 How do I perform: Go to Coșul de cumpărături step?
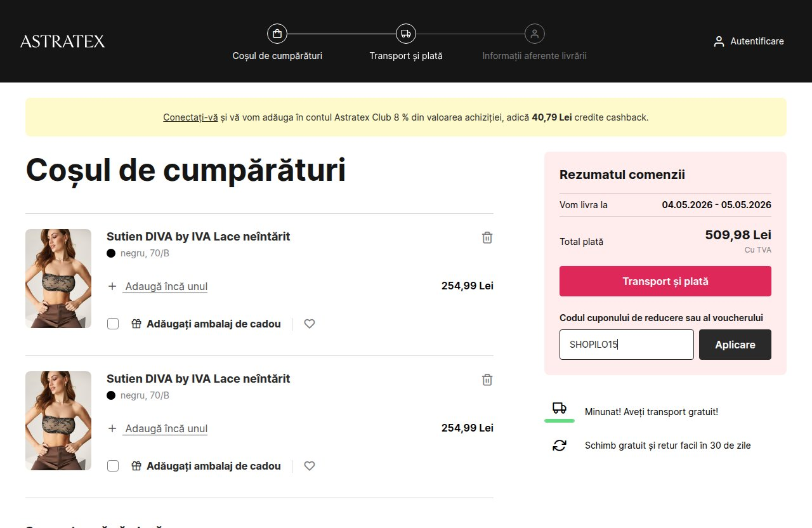click(277, 56)
